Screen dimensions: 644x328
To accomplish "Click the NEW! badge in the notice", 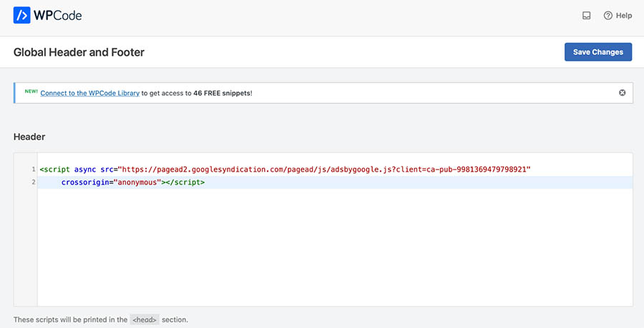I will [x=31, y=92].
